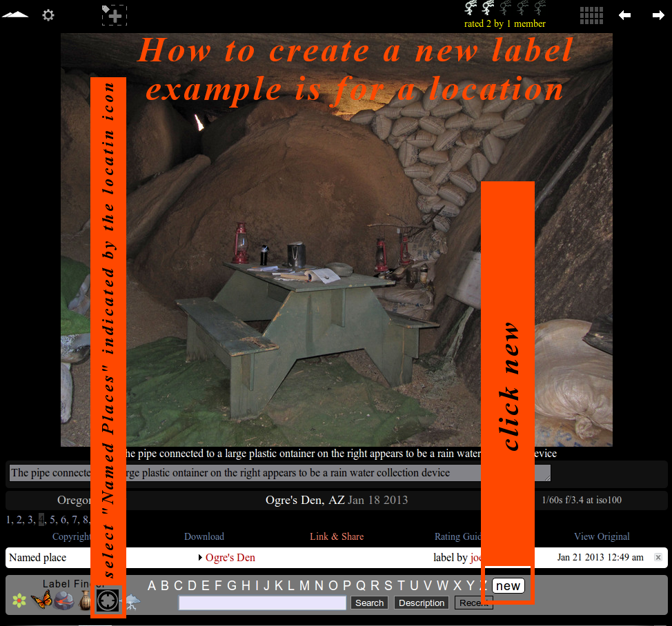
Task: Open the thumbnail grid view
Action: [x=591, y=15]
